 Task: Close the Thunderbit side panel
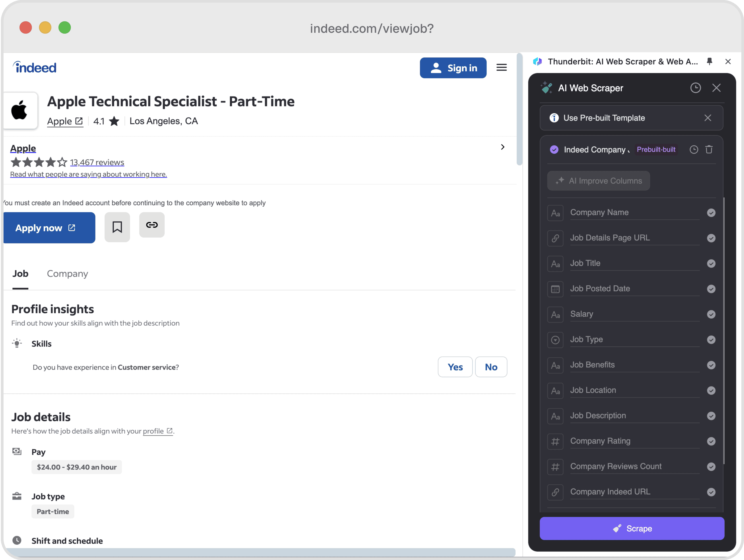pyautogui.click(x=728, y=61)
